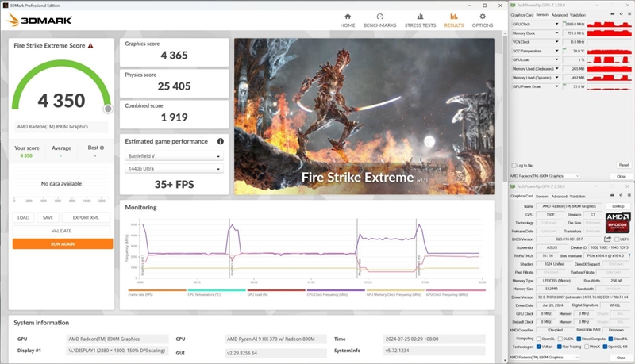This screenshot has width=635, height=364.
Task: Click the LOAD button
Action: pyautogui.click(x=24, y=217)
